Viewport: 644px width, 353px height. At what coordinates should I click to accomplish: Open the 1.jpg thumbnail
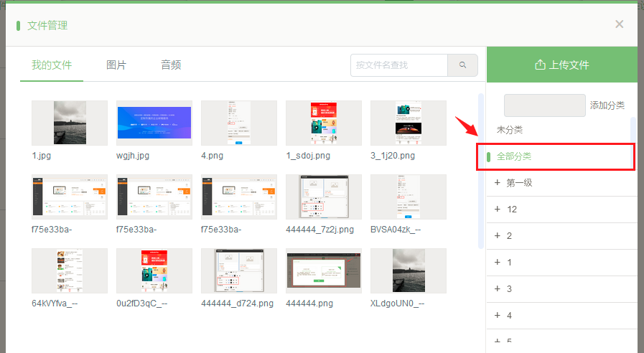70,123
